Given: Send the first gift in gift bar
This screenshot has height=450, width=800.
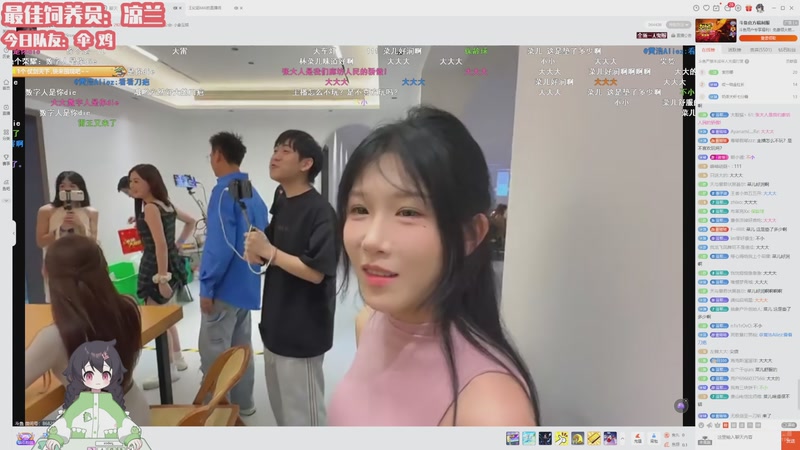Looking at the screenshot, I should coord(512,438).
